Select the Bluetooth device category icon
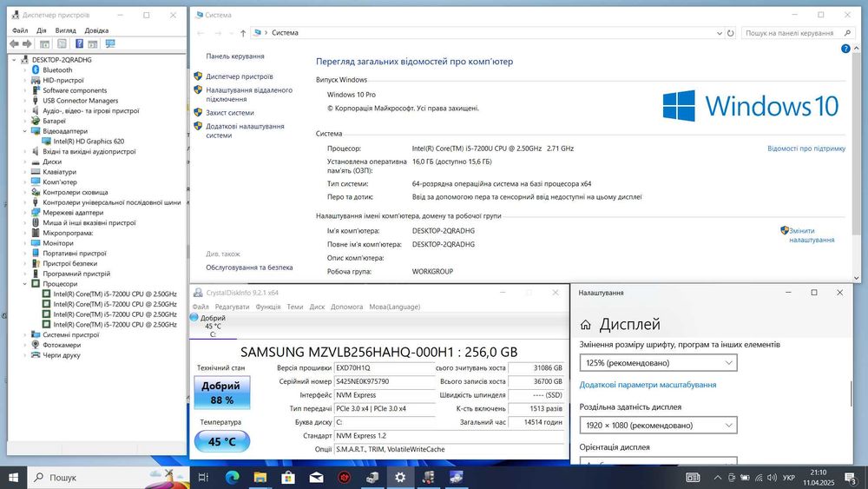This screenshot has width=868, height=489. tap(36, 69)
